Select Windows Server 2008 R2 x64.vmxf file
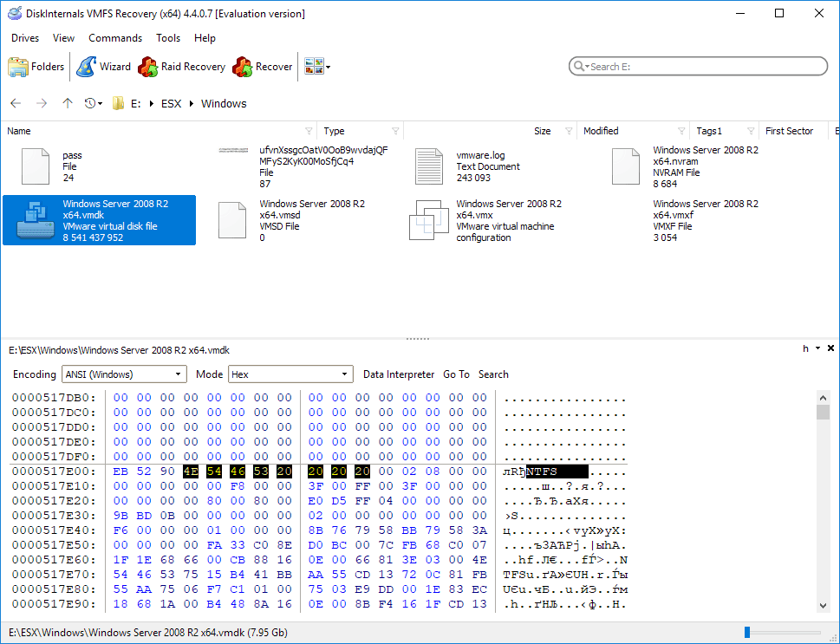This screenshot has height=644, width=840. coord(706,220)
